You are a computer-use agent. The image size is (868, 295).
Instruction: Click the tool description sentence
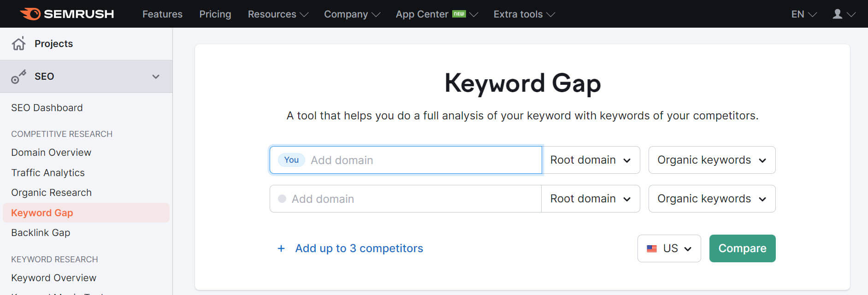click(x=522, y=116)
